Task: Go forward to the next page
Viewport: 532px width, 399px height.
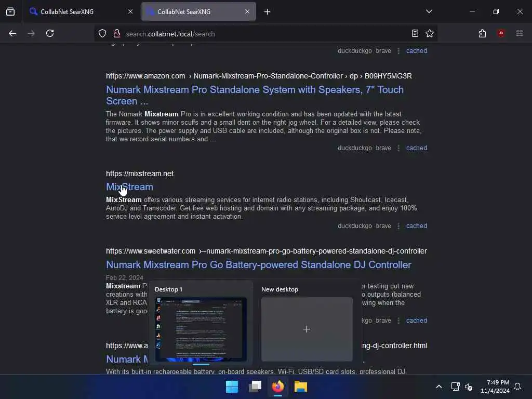Action: [31, 33]
